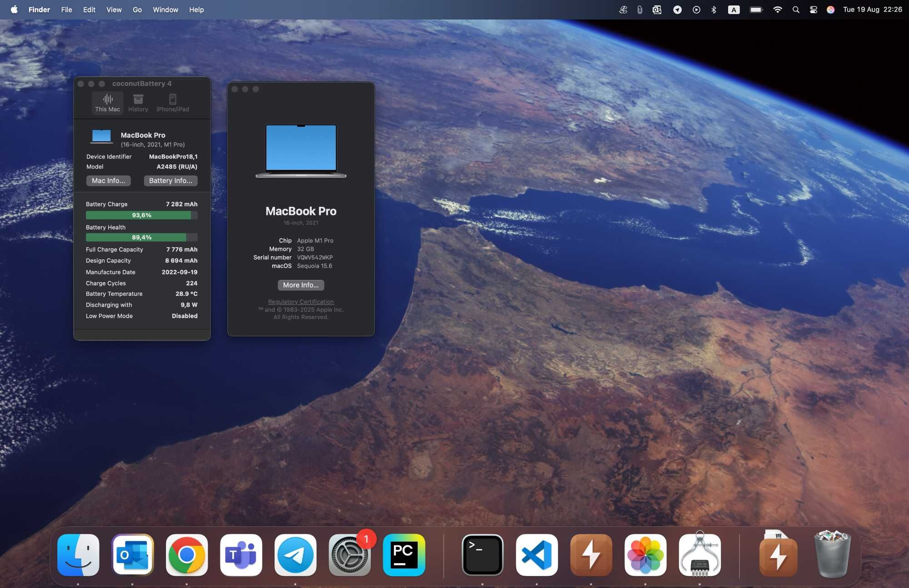This screenshot has width=909, height=588.
Task: Click the play circle menu bar icon
Action: click(696, 10)
